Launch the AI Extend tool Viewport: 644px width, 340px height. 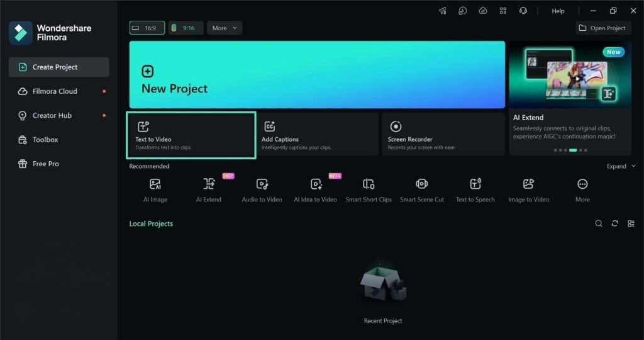(x=209, y=190)
